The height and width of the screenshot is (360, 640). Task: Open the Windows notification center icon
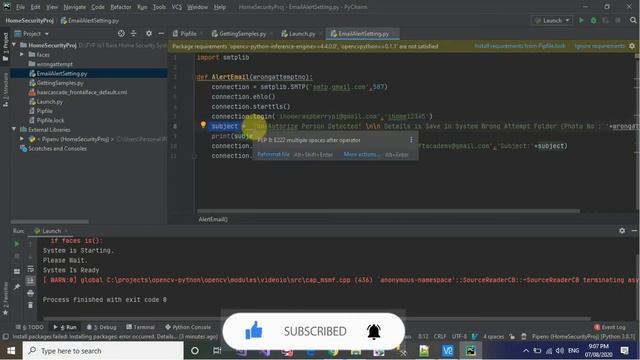[x=624, y=351]
